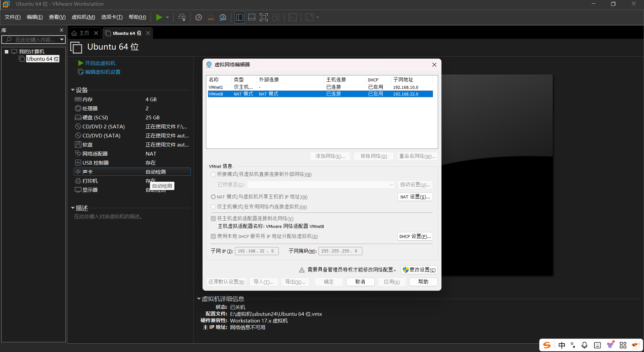Select the 显示器 display device icon
The image size is (644, 352).
(x=78, y=190)
